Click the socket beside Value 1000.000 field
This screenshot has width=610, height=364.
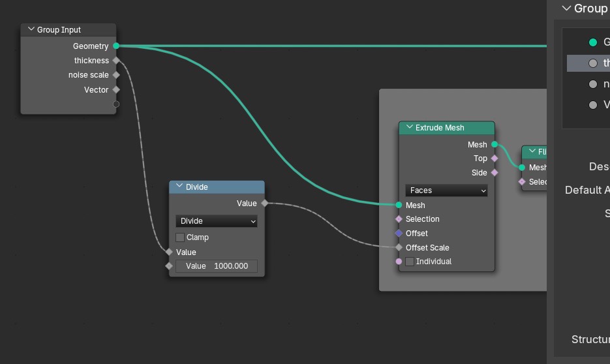[169, 266]
